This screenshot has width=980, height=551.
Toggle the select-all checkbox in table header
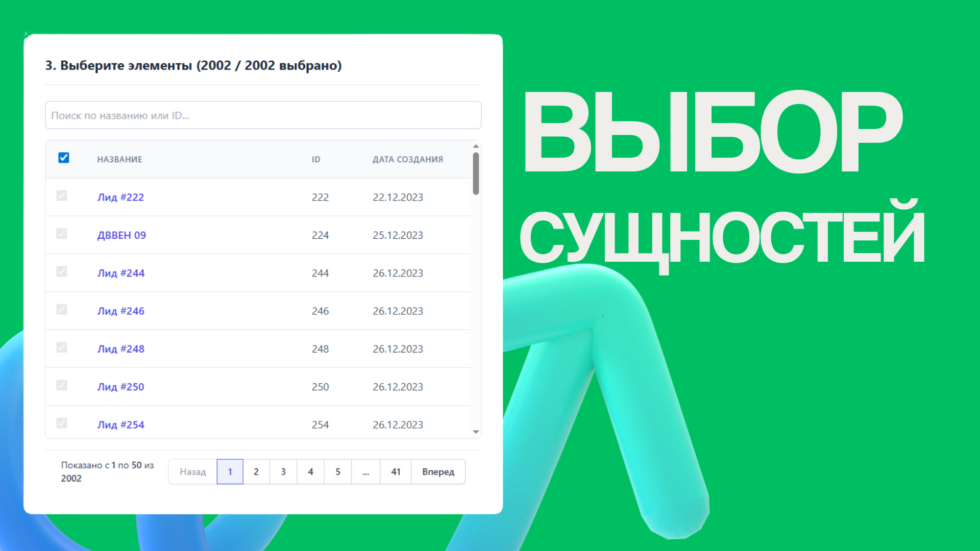pos(64,158)
